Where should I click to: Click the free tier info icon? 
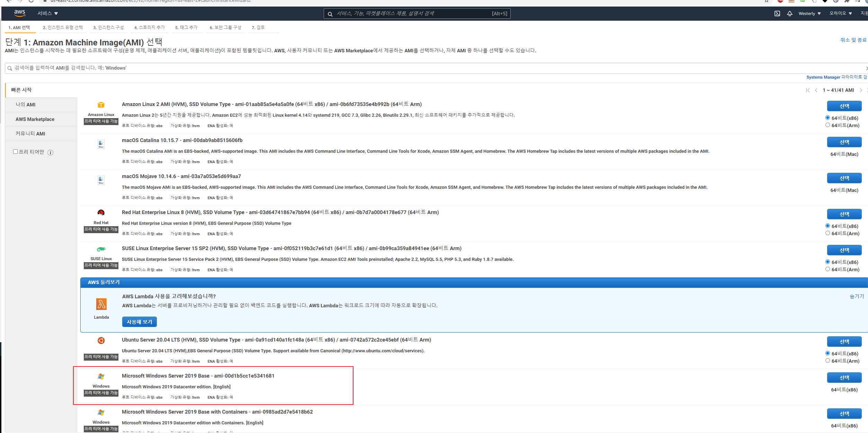coord(51,152)
